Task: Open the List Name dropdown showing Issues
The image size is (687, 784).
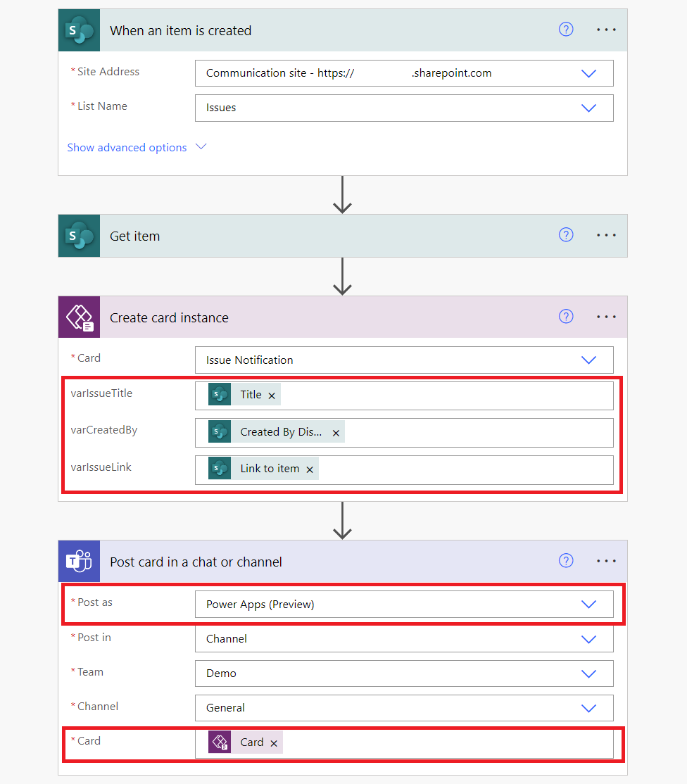Action: click(589, 108)
